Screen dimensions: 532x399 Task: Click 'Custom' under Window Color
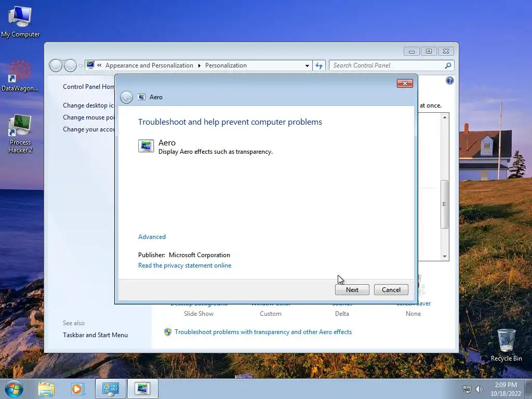(x=270, y=313)
